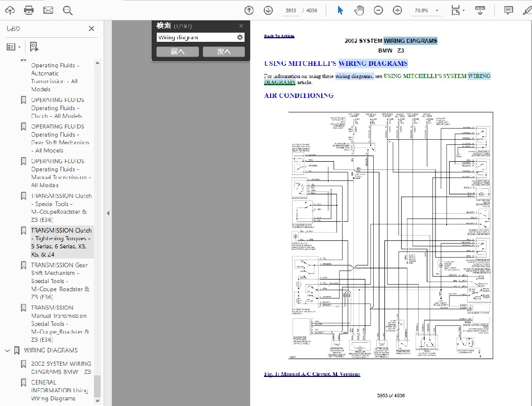This screenshot has width=532, height=406.
Task: Zoom out with the minus circle icon
Action: point(378,10)
